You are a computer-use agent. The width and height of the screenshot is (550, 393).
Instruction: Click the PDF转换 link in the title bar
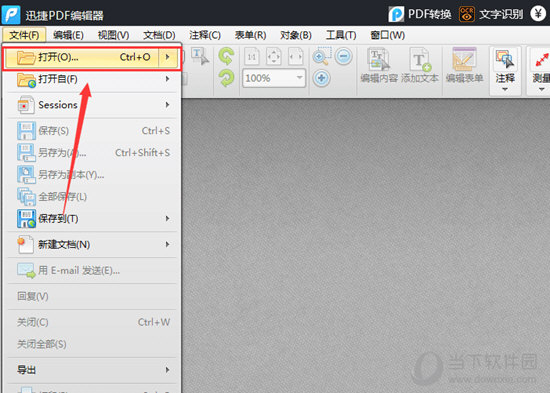point(420,14)
